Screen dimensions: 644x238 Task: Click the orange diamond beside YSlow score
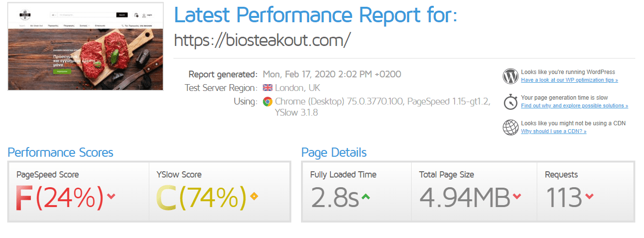pyautogui.click(x=254, y=196)
